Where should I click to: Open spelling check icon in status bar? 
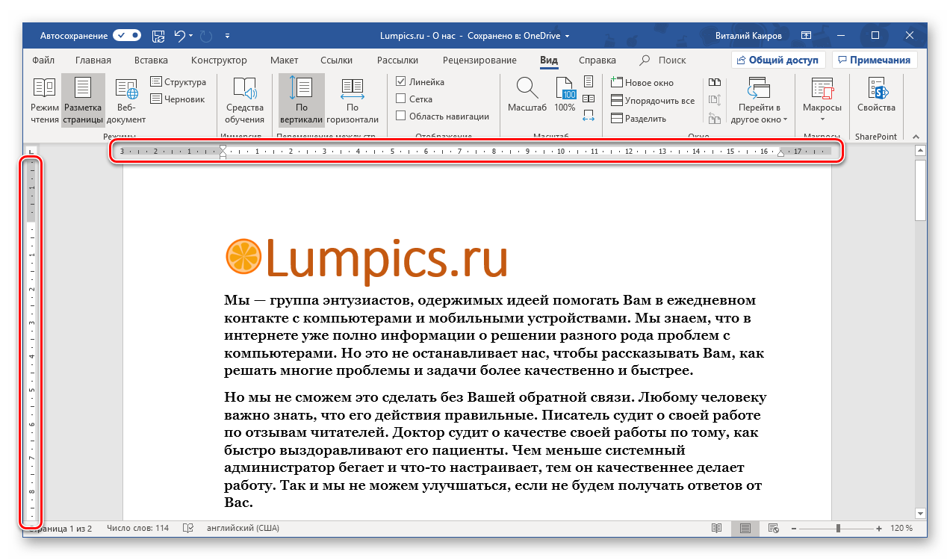point(188,528)
